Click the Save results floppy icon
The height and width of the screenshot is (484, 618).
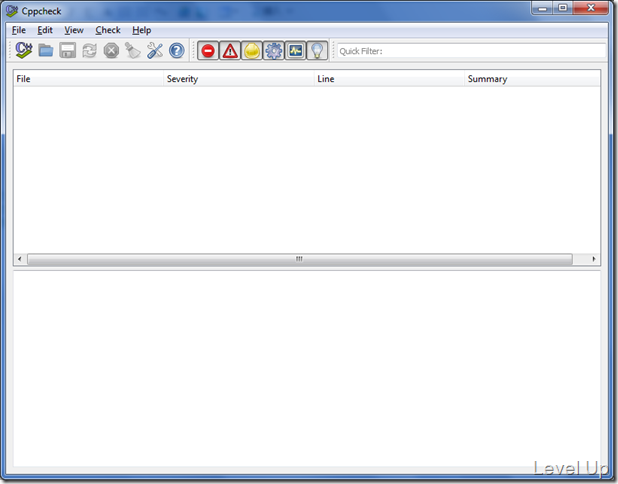[x=68, y=51]
